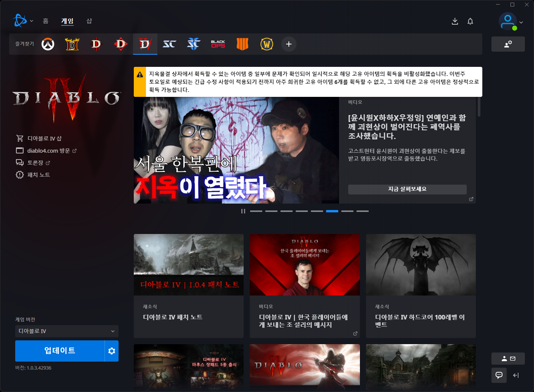Jump to last carousel slide indicator
The height and width of the screenshot is (392, 534).
pyautogui.click(x=363, y=211)
